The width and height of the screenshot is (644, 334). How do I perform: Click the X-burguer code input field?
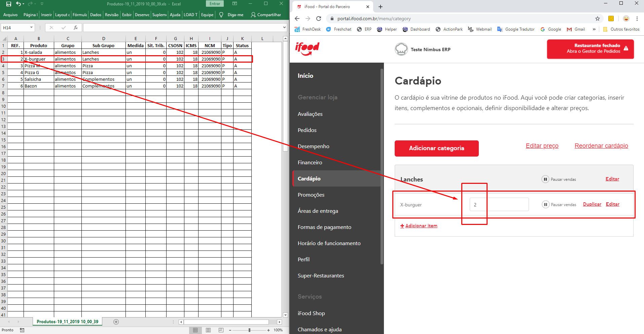point(499,204)
